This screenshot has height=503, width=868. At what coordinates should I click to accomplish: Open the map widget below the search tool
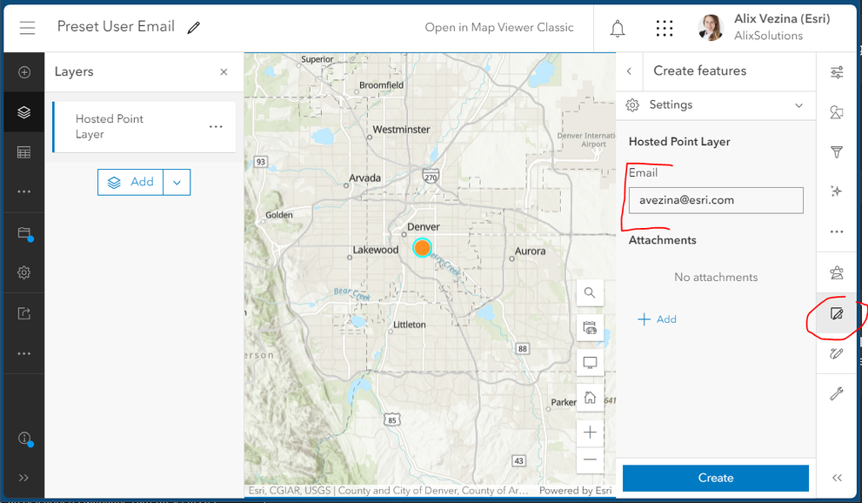[x=590, y=328]
